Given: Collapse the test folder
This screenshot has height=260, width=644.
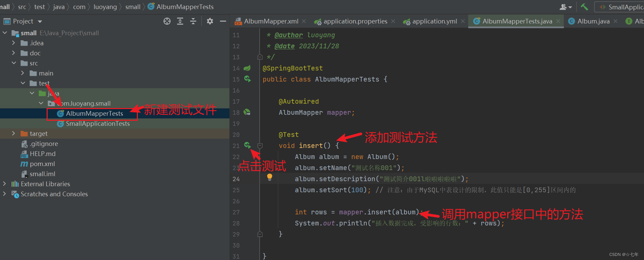Looking at the screenshot, I should [x=23, y=83].
